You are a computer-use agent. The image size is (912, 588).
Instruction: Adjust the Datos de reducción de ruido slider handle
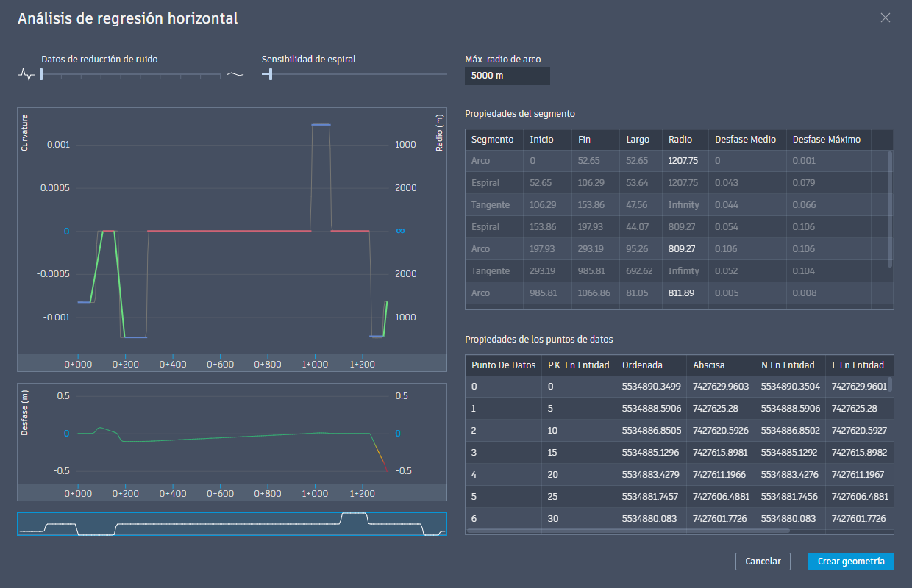(41, 74)
